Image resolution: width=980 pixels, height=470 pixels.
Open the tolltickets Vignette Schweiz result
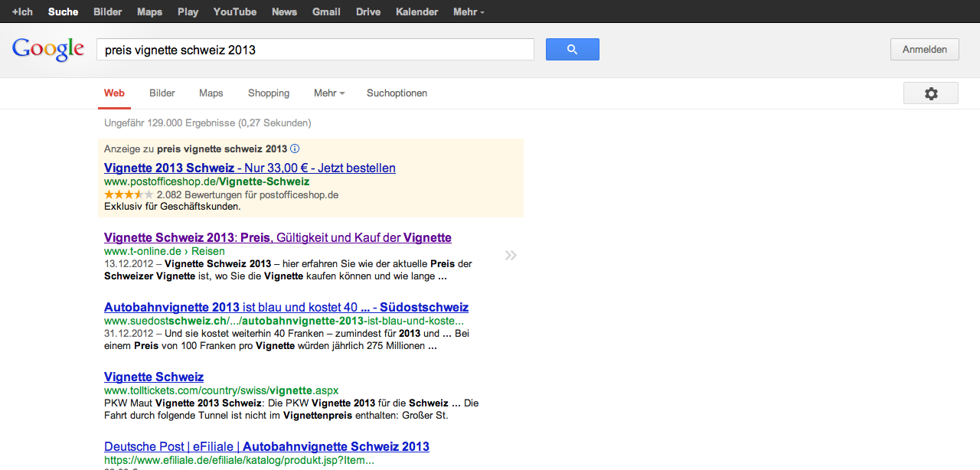154,377
